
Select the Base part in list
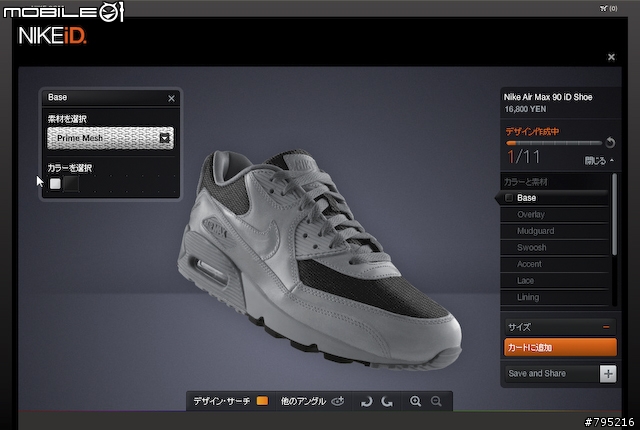pos(554,198)
